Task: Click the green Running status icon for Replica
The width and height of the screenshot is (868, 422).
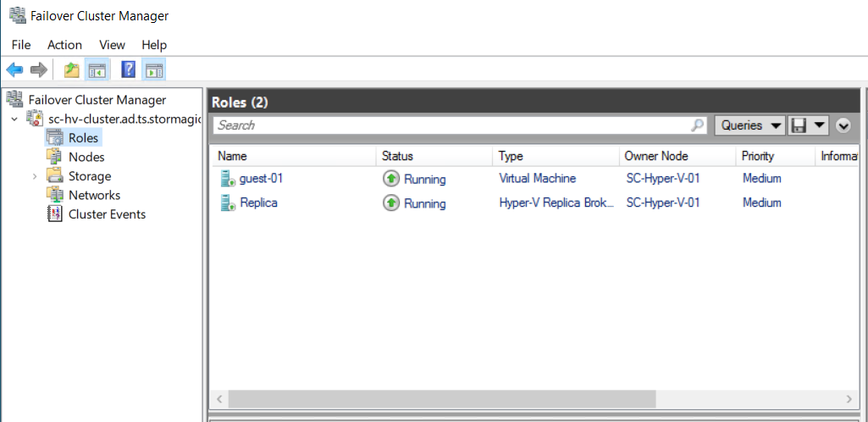Action: pyautogui.click(x=391, y=203)
